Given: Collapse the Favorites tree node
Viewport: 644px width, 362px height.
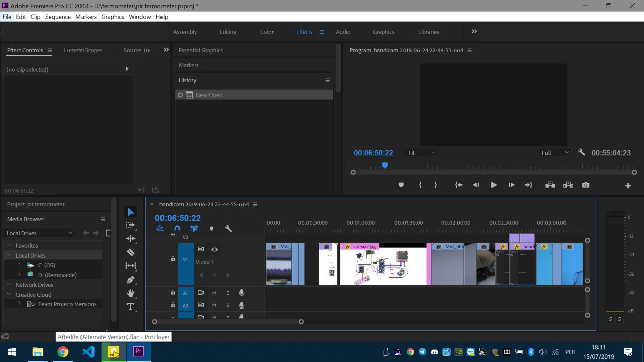Looking at the screenshot, I should [x=9, y=246].
